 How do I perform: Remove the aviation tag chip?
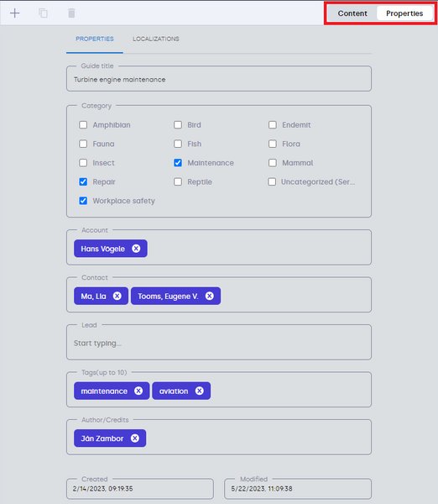pos(200,391)
